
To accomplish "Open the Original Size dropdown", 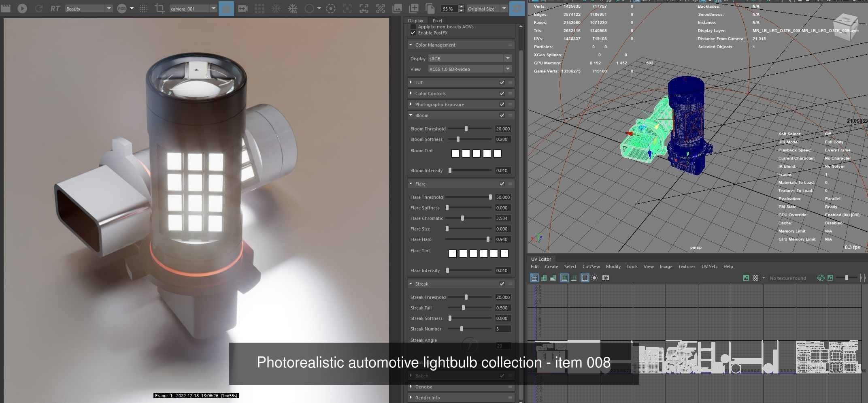I will (487, 9).
